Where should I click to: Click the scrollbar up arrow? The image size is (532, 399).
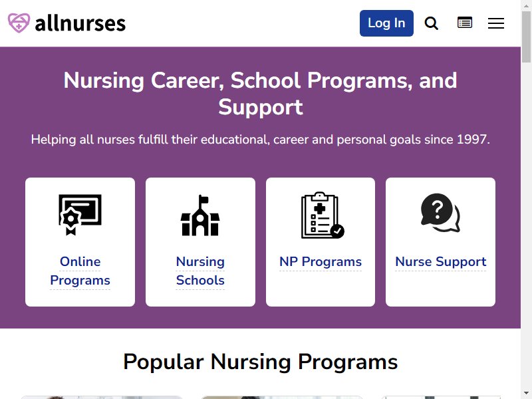526,5
